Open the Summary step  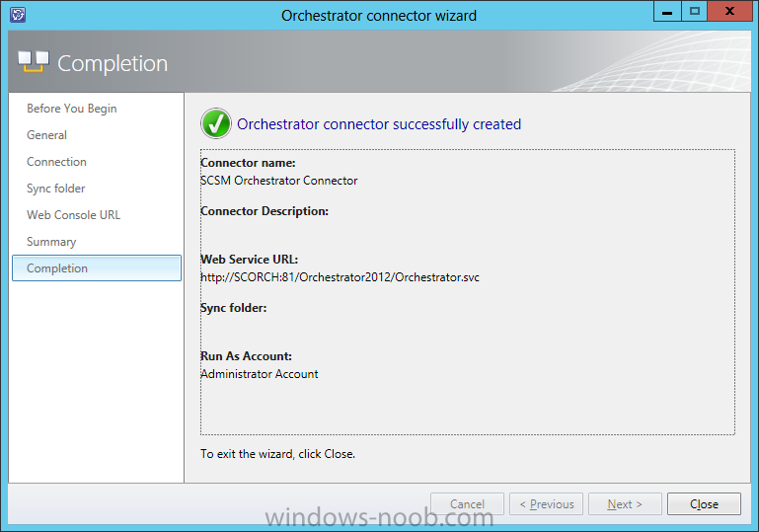point(51,242)
